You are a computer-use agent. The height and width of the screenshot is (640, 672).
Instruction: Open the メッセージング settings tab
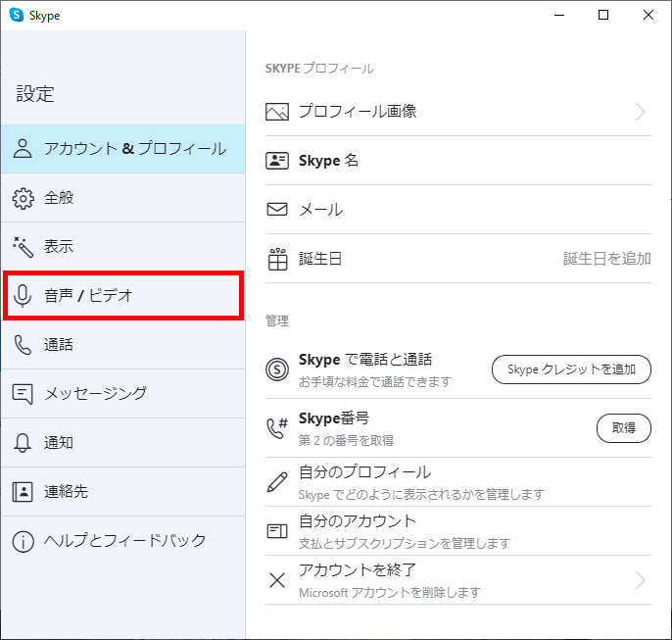click(x=123, y=394)
